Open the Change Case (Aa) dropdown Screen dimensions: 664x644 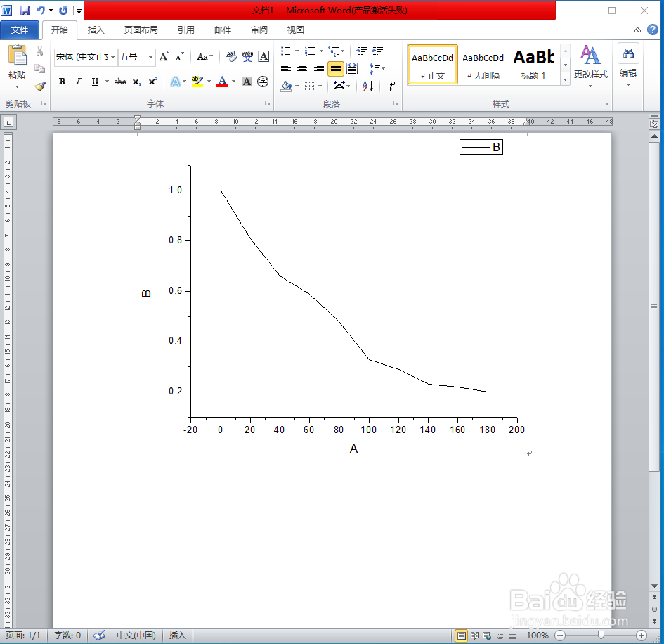(x=205, y=57)
